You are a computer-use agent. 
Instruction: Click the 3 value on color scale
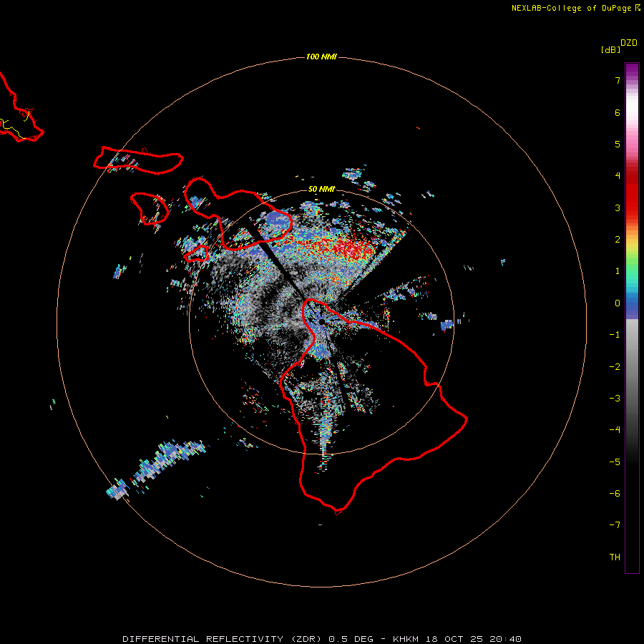(618, 208)
